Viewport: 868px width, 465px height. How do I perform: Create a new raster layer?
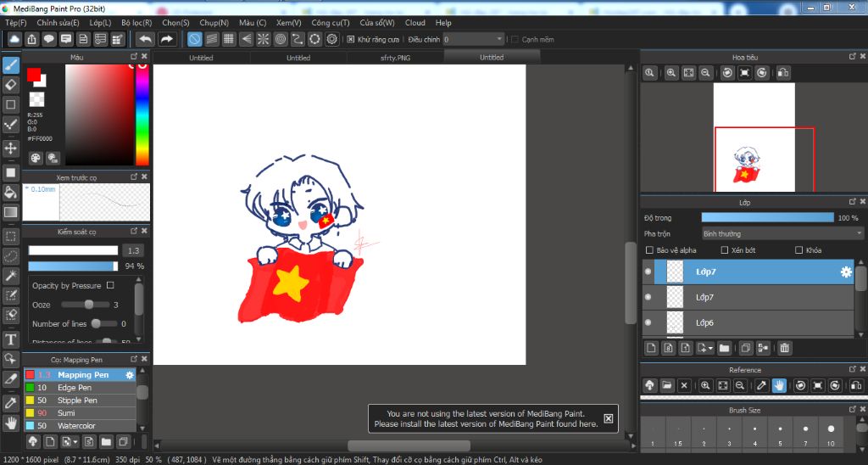651,348
